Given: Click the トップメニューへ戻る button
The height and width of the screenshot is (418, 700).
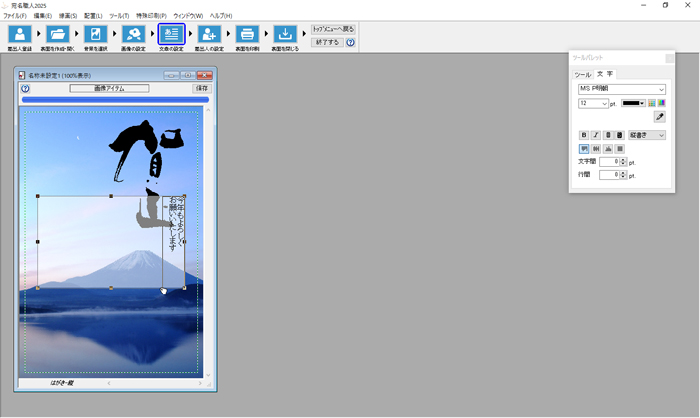Looking at the screenshot, I should click(333, 29).
